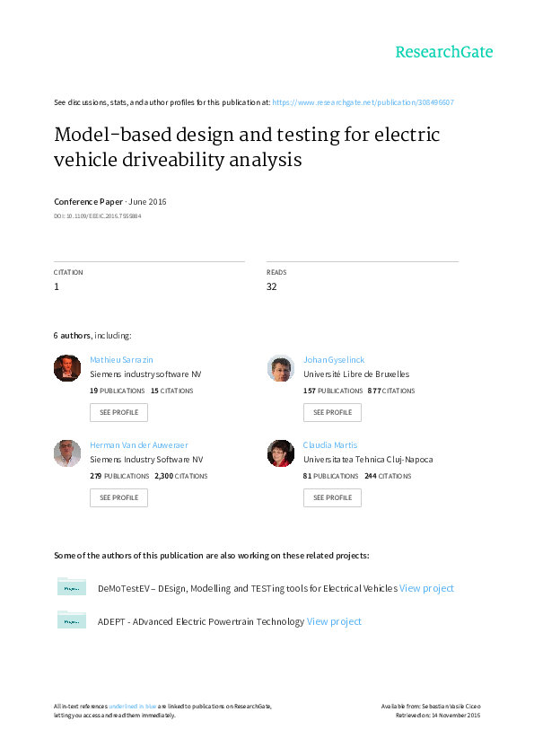Screen dimensions: 534x756
Task: Open the DeMoTestEV project badge icon
Action: (x=72, y=586)
